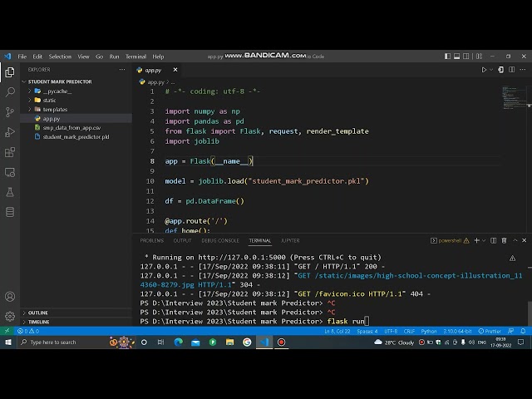
Task: Select app.py in the explorer tree
Action: 76,118
